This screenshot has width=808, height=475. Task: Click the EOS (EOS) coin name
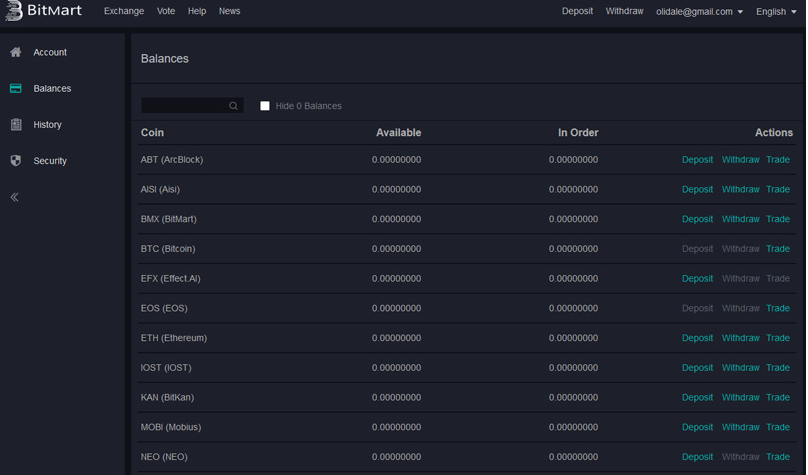pos(164,308)
